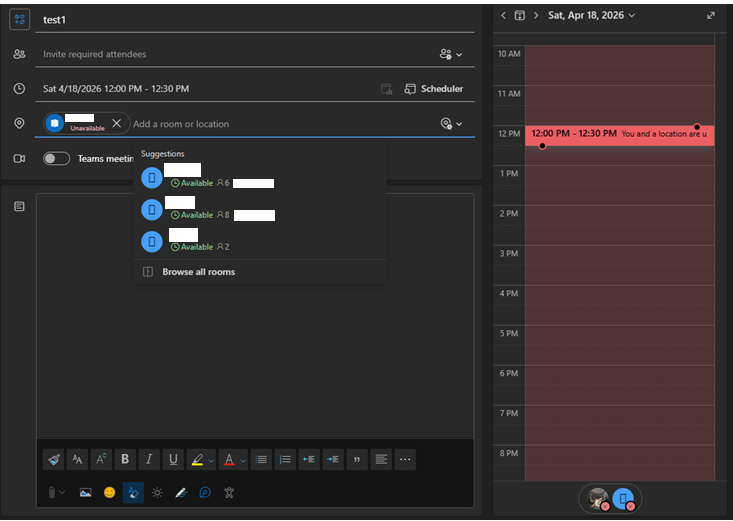Image resolution: width=733 pixels, height=521 pixels.
Task: Click the room avatar under the calendar
Action: [x=623, y=499]
